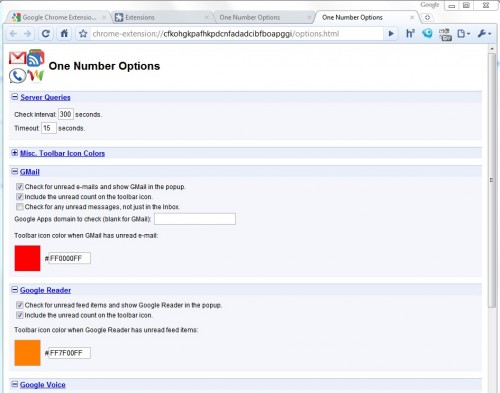Enable checking any unread messages, not just Inbox
The height and width of the screenshot is (393, 500).
tap(20, 207)
